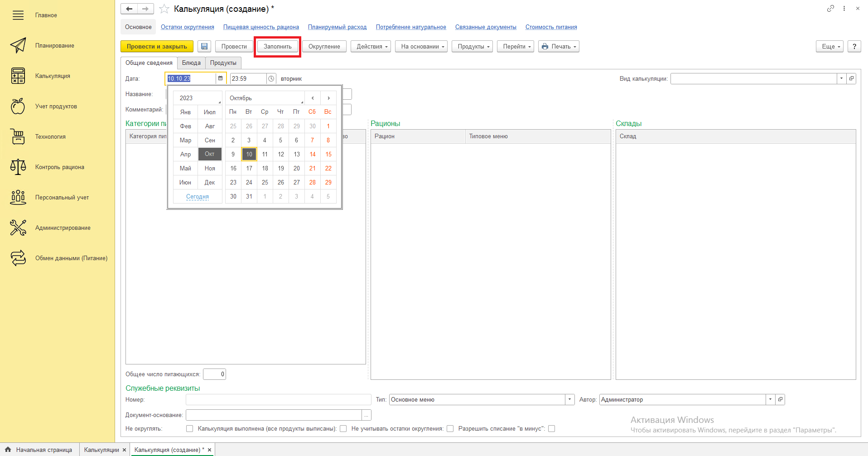
Task: Click the clock icon beside time field
Action: (x=271, y=78)
